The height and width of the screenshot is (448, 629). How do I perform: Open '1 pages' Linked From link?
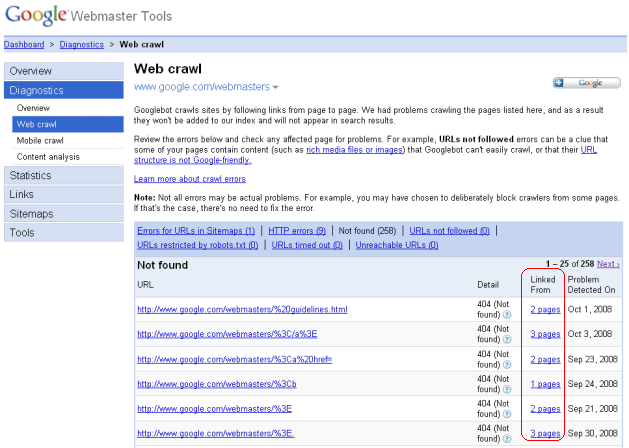(x=544, y=384)
